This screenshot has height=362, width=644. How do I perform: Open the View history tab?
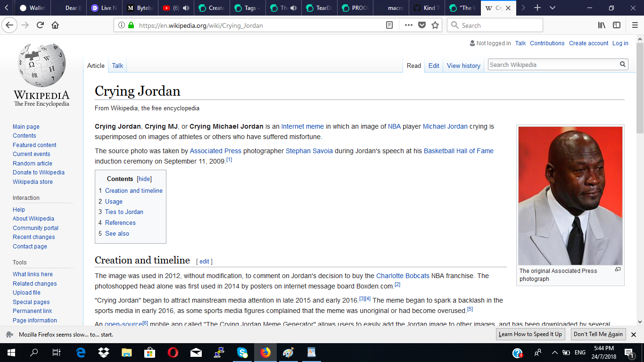tap(463, 66)
